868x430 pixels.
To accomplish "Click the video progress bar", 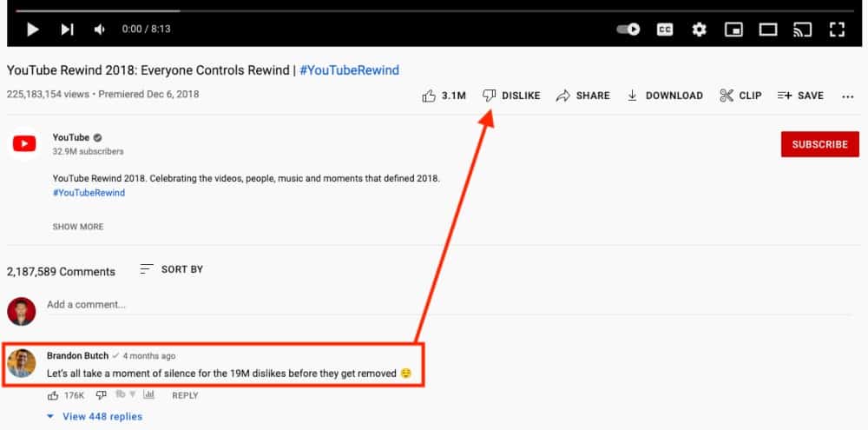I will coord(434,10).
